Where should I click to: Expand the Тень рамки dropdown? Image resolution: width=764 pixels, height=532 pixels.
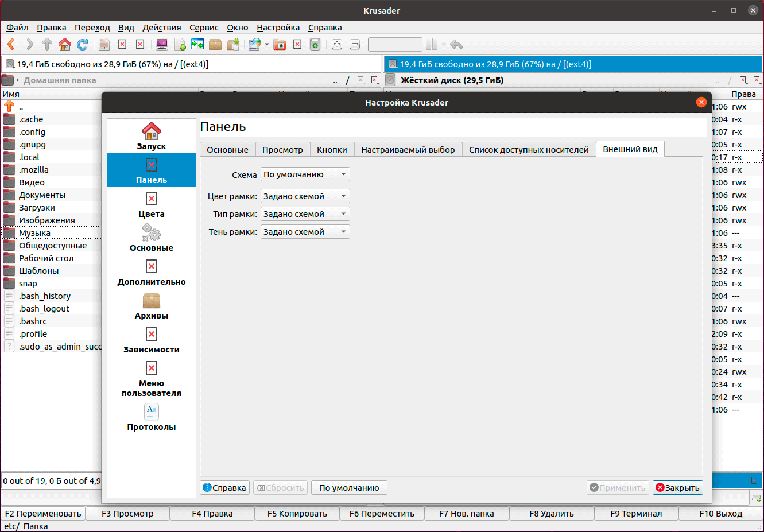(305, 232)
